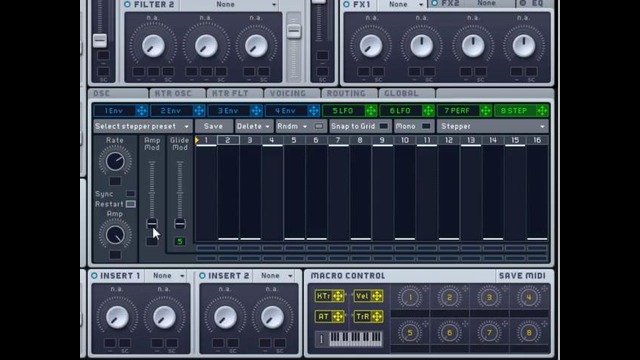This screenshot has height=360, width=640.
Task: Click macro knob 6
Action: pyautogui.click(x=449, y=333)
